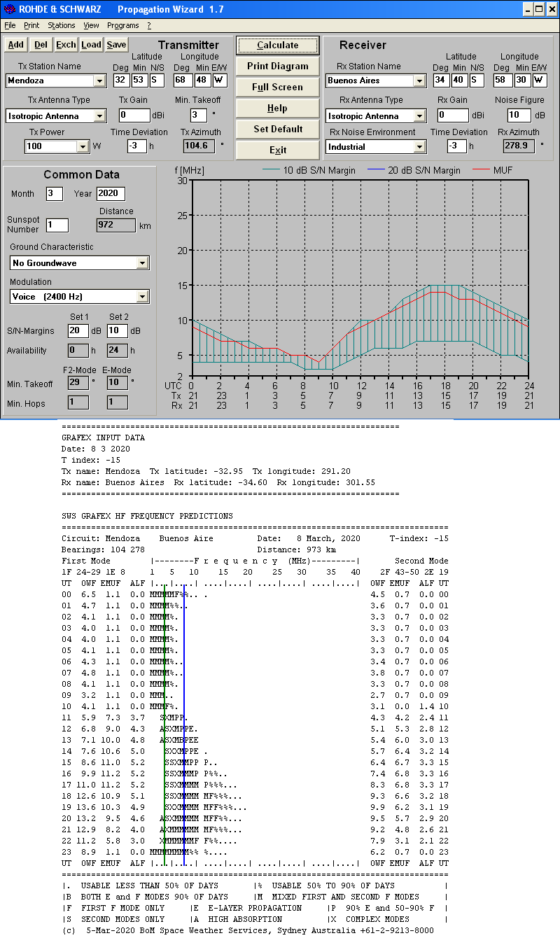Expand the Tx Antenna Type dropdown
The width and height of the screenshot is (560, 945).
pos(99,116)
